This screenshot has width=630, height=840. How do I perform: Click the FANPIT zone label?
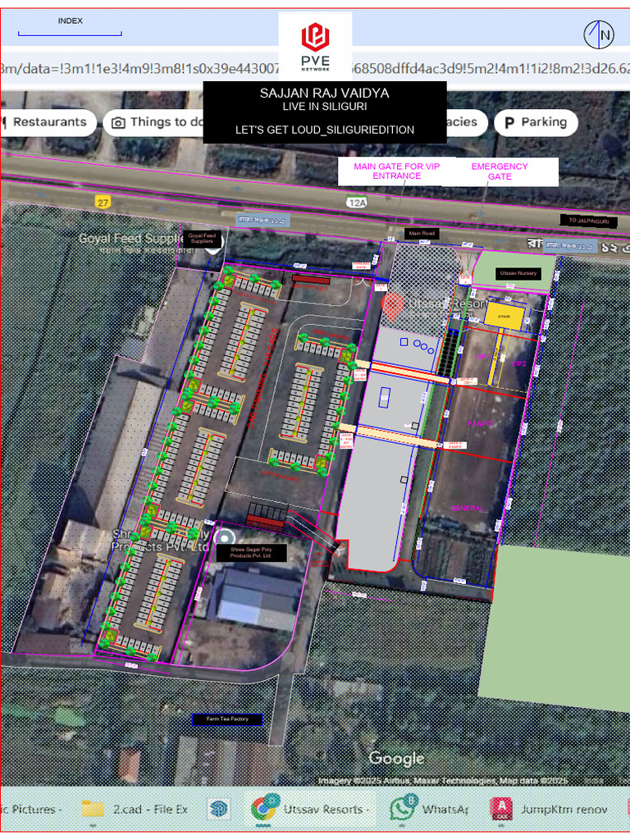coord(480,424)
